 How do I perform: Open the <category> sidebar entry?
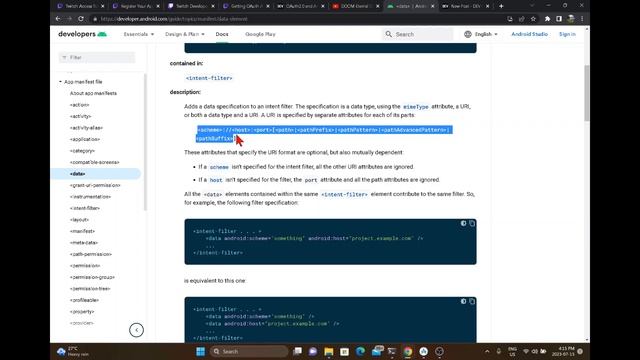(82, 151)
